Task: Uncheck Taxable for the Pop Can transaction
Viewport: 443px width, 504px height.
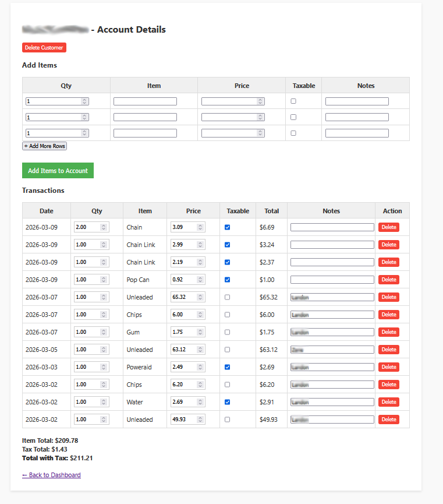Action: click(x=227, y=280)
